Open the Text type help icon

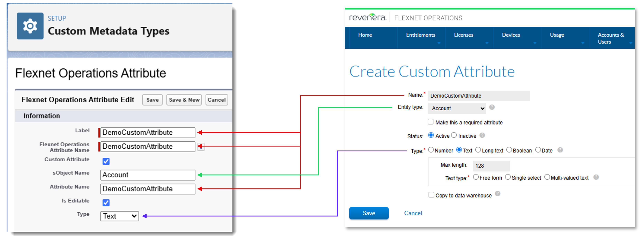tap(596, 177)
